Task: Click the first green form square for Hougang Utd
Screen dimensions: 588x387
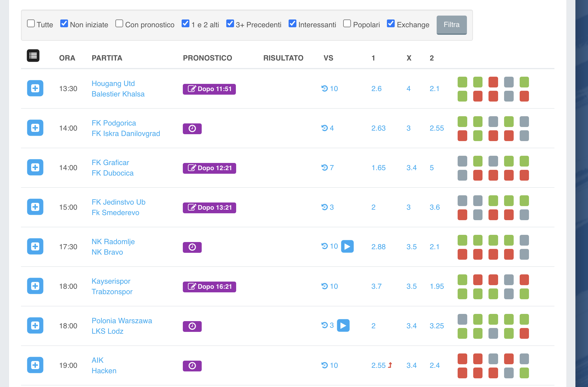Action: [x=462, y=82]
